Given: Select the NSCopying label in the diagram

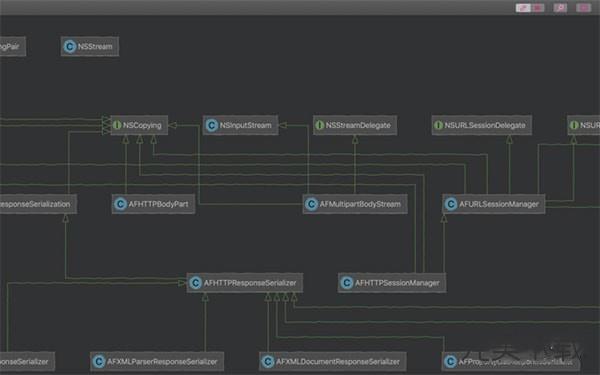Looking at the screenshot, I should tap(142, 126).
